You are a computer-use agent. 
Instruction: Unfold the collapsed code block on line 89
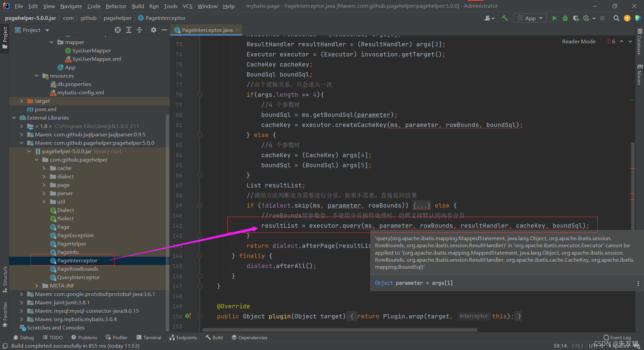(x=421, y=205)
